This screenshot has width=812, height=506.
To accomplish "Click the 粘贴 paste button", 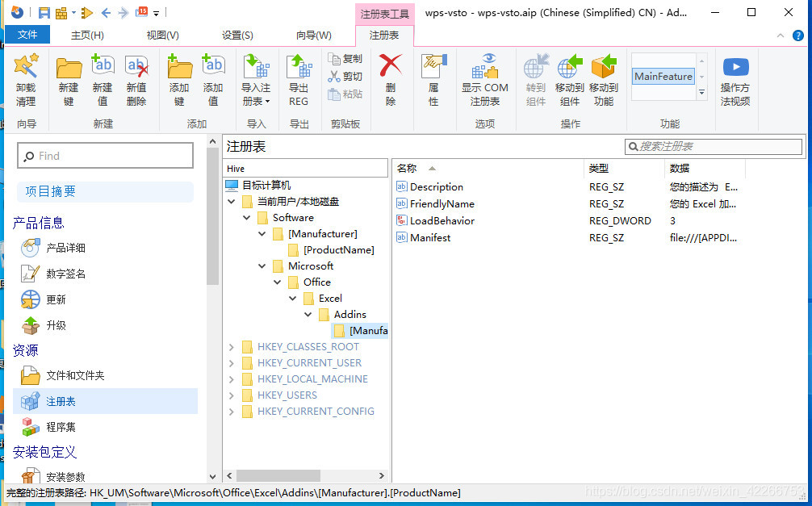I will (345, 94).
